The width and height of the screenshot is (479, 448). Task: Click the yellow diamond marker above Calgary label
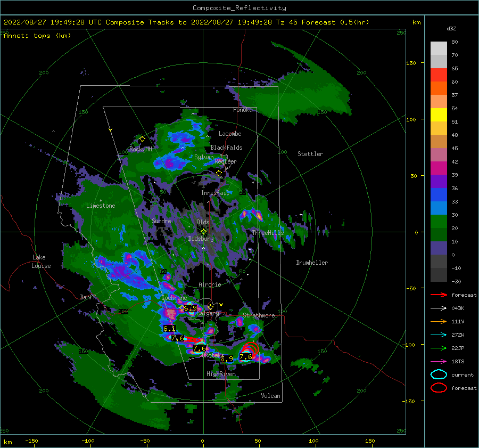(210, 307)
